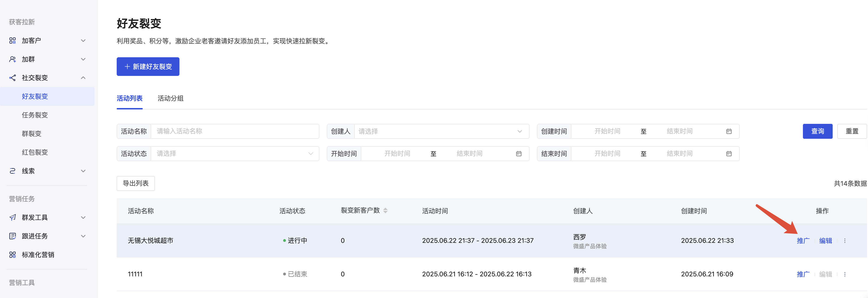Click the 社交裂变 share icon
868x298 pixels.
click(x=13, y=78)
